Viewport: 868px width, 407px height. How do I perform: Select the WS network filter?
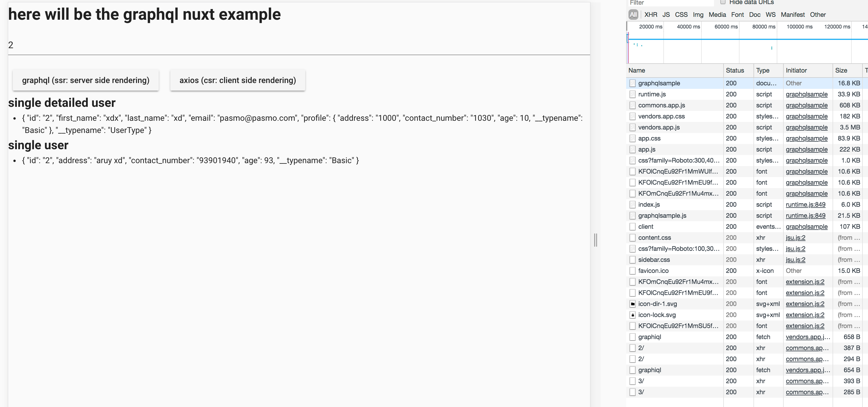tap(771, 15)
